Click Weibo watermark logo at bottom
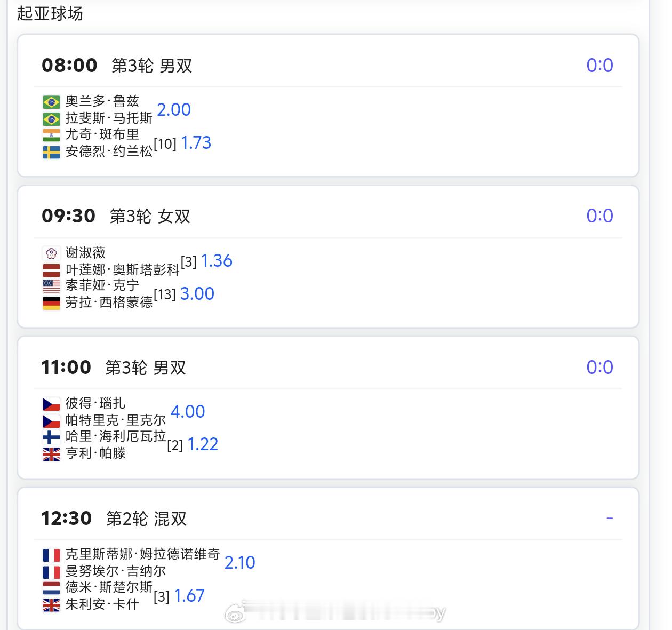This screenshot has width=672, height=630. point(235,613)
